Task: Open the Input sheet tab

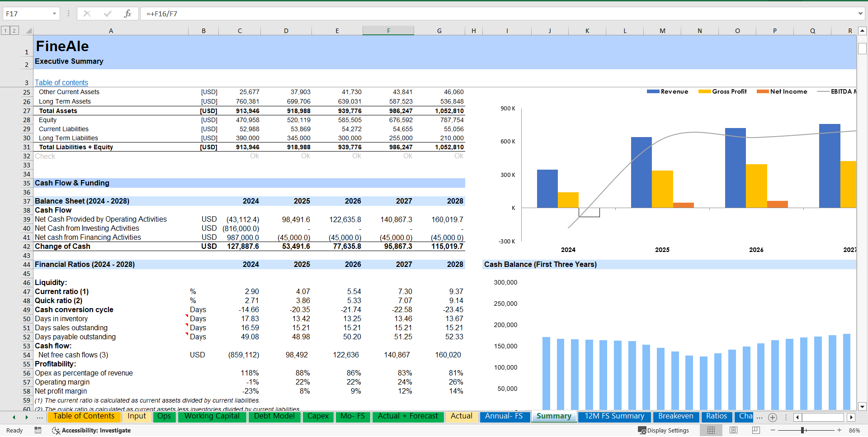Action: coord(137,416)
